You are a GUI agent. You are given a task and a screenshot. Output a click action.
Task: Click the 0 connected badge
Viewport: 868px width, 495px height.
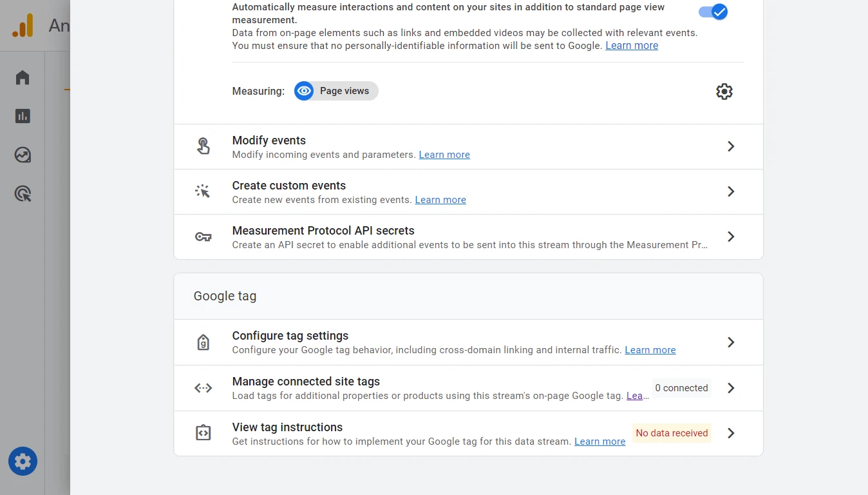coord(681,388)
